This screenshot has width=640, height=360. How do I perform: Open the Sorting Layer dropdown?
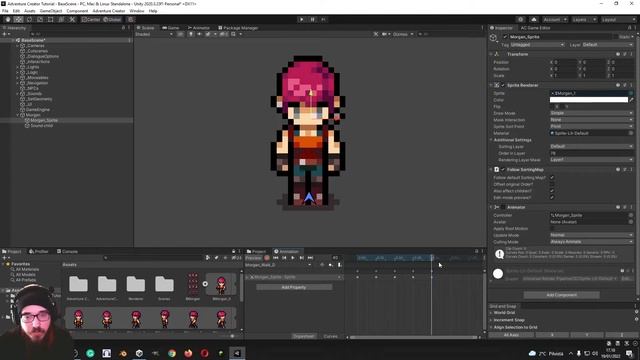(x=591, y=146)
